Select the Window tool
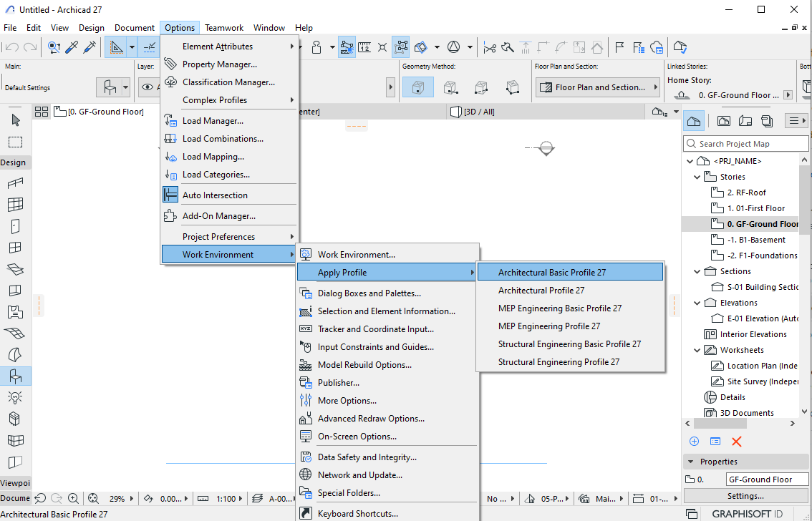This screenshot has width=812, height=521. click(x=16, y=248)
